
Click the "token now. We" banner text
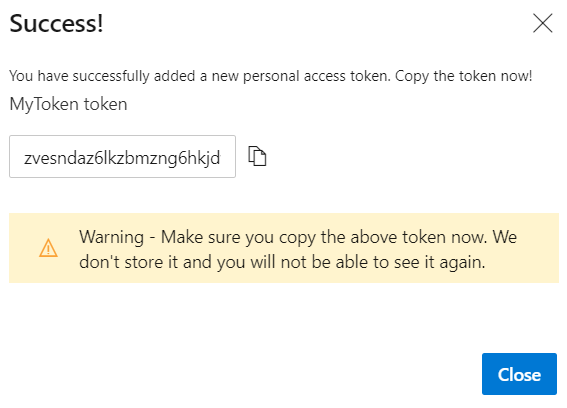click(460, 237)
